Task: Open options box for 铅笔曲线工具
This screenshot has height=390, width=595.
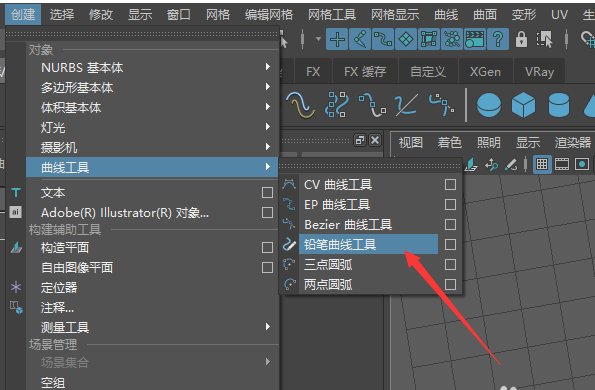Action: [x=450, y=244]
